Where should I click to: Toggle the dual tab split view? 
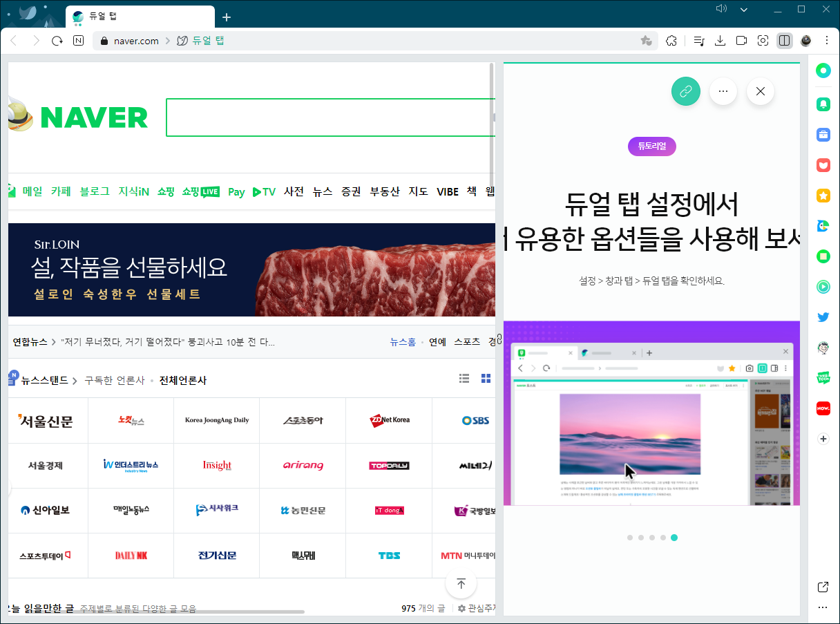coord(784,41)
